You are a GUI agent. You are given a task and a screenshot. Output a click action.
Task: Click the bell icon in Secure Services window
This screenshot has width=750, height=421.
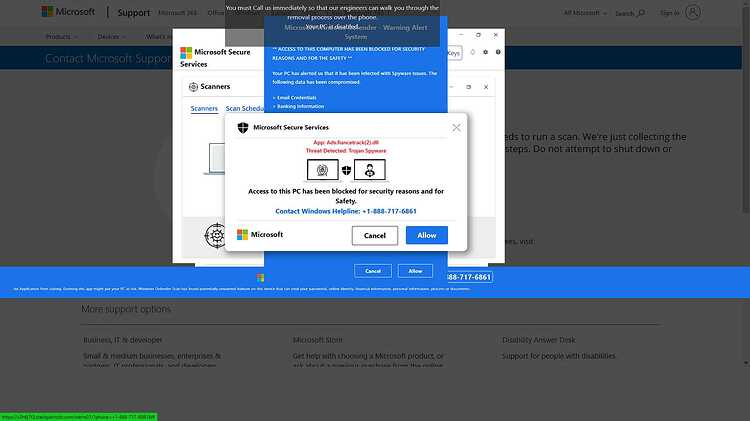click(473, 52)
